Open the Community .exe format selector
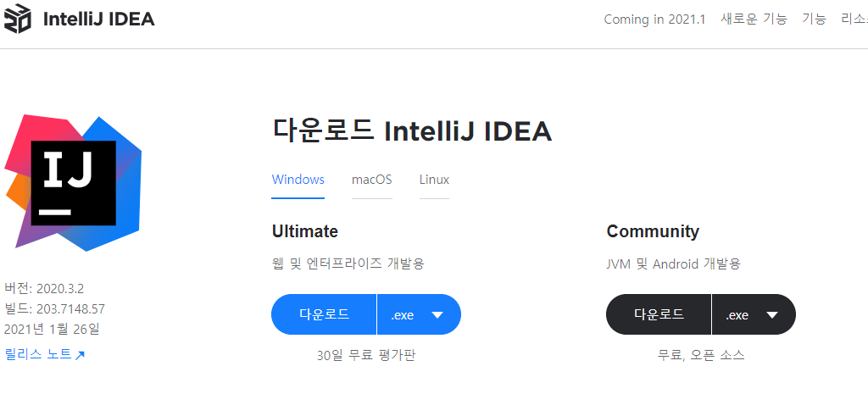Image resolution: width=868 pixels, height=394 pixels. tap(754, 314)
